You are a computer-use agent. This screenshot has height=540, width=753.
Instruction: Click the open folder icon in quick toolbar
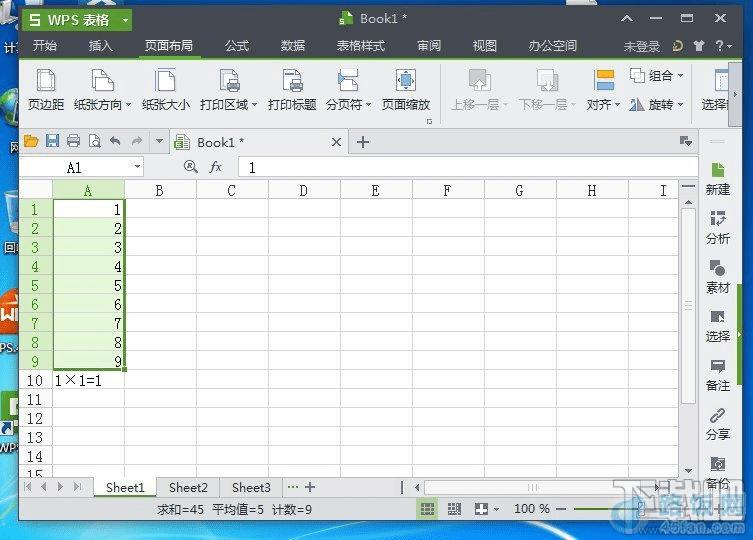pos(31,141)
